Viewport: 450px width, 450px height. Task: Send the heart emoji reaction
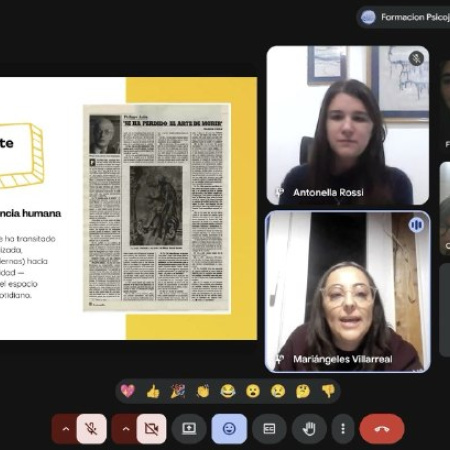pyautogui.click(x=128, y=391)
